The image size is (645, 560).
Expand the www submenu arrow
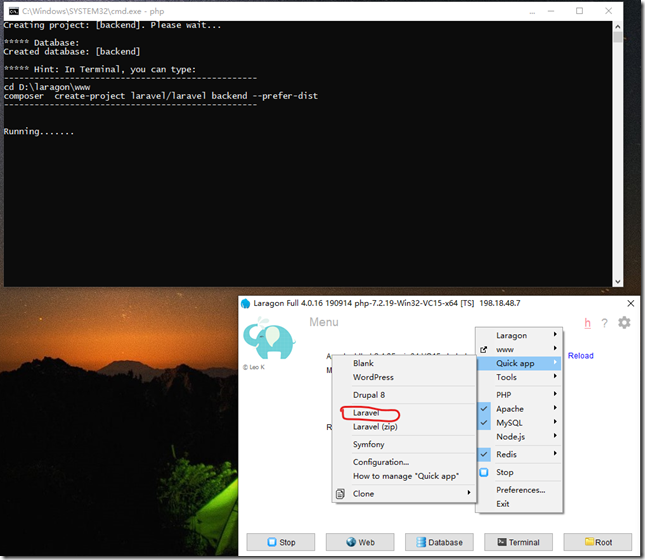pos(555,349)
